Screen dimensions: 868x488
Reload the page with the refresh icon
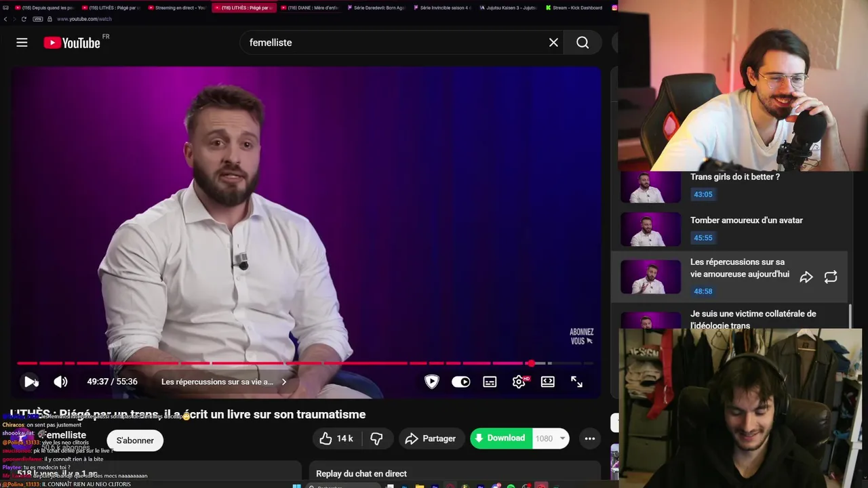(x=24, y=19)
